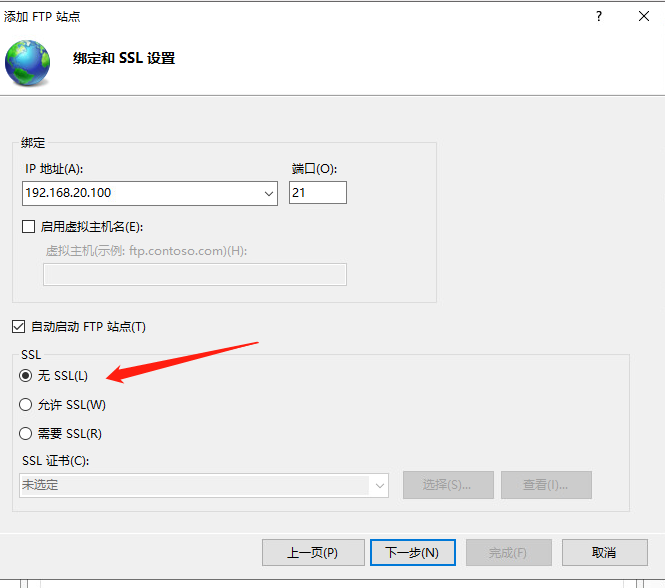Select the No SSL (无 SSL) radio button
The width and height of the screenshot is (665, 588).
tap(25, 375)
